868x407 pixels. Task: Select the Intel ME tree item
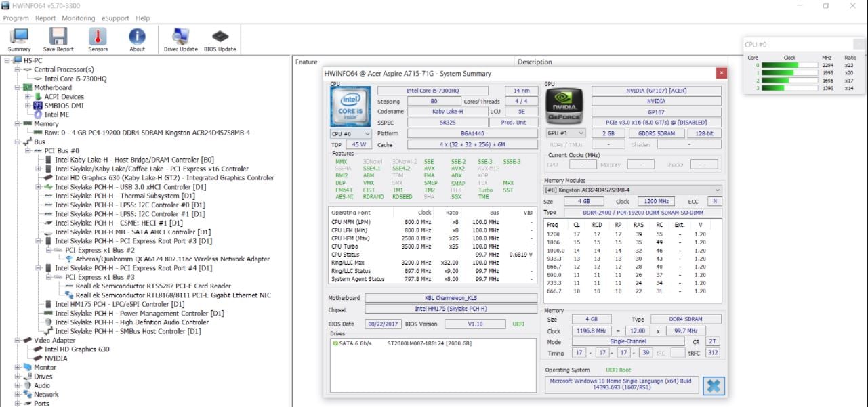(x=56, y=114)
